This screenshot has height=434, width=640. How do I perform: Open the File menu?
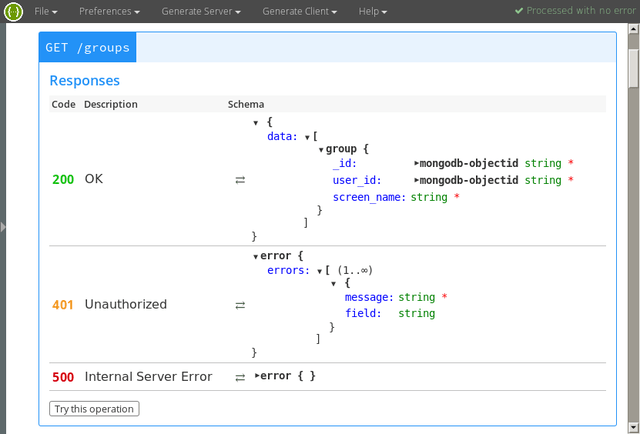pos(46,11)
